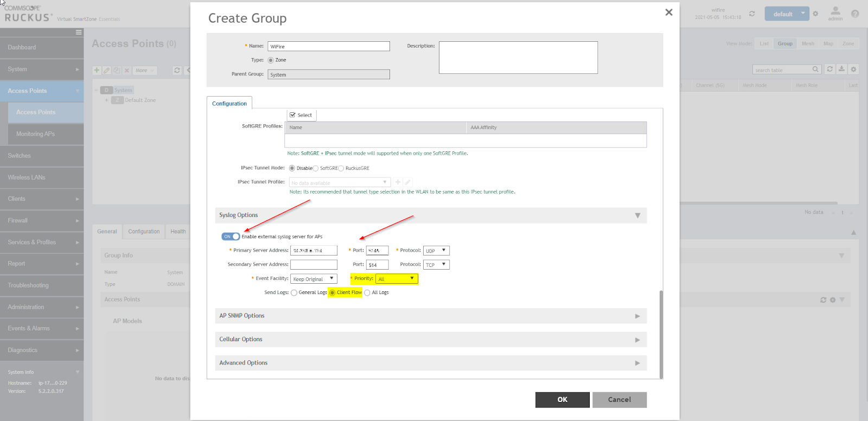Choose IPsec Tunnel Mode Disable

(292, 168)
